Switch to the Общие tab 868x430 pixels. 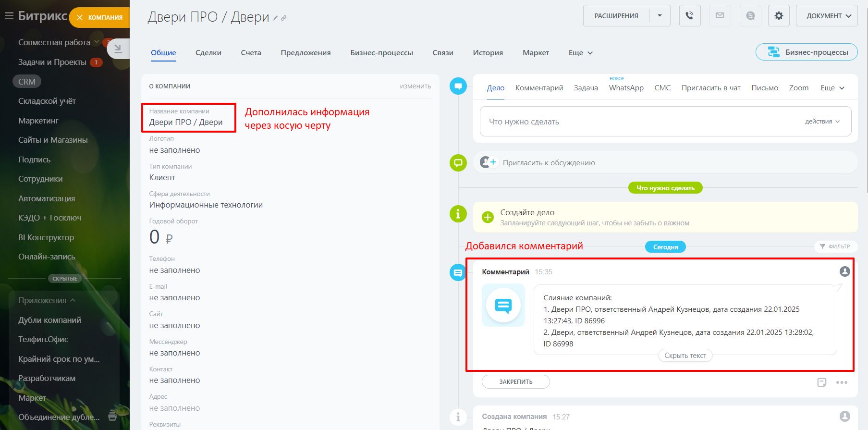163,53
